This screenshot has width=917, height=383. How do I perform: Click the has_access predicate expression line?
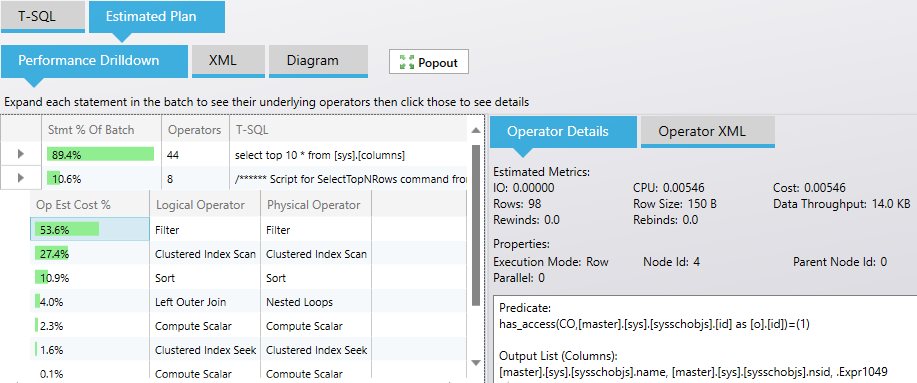(654, 323)
